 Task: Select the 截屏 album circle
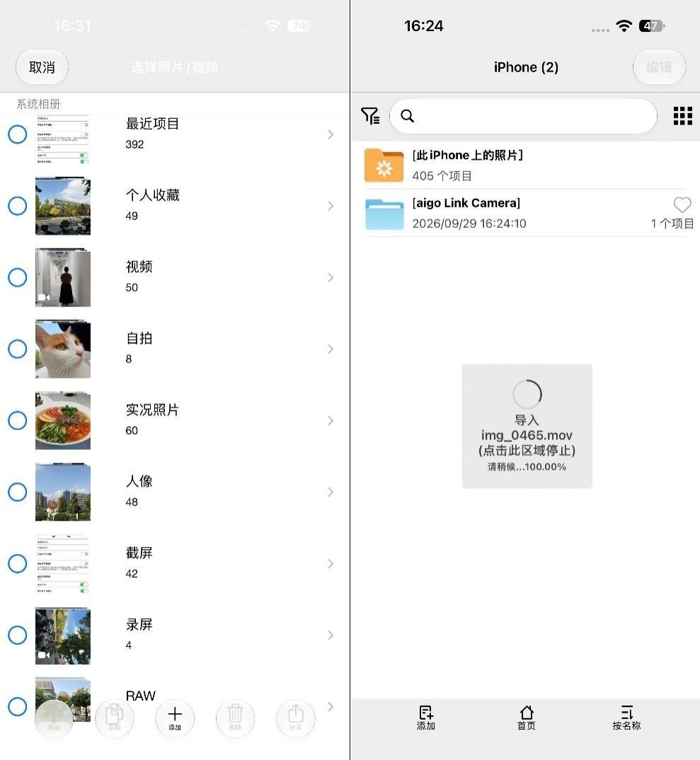[x=18, y=563]
